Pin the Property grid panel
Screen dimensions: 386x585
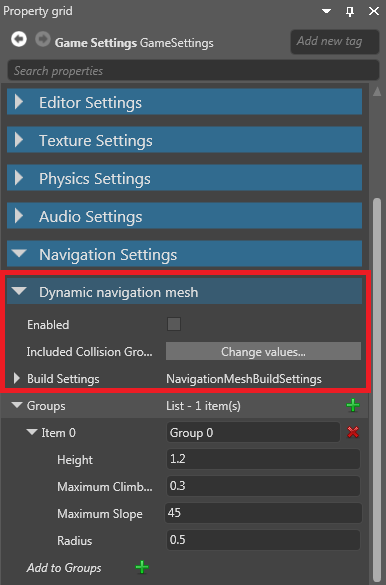click(350, 12)
